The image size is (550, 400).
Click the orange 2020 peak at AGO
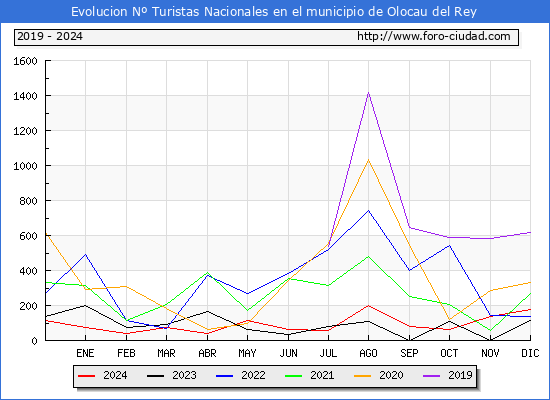[368, 160]
